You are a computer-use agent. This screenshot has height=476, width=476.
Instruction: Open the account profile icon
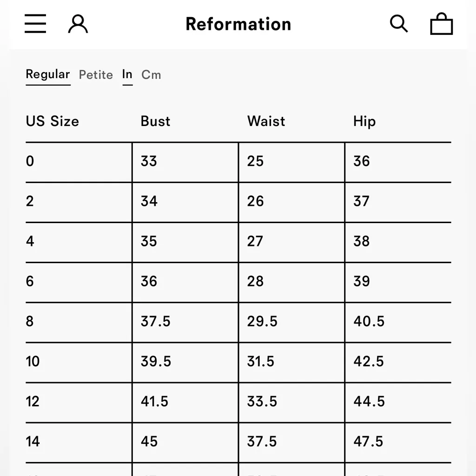(78, 24)
